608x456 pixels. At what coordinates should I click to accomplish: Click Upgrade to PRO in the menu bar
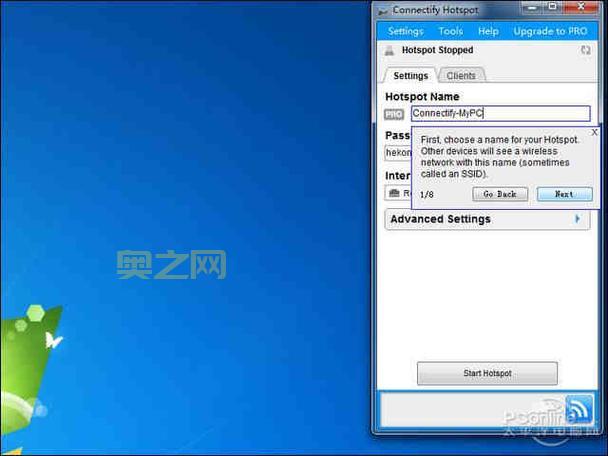point(550,31)
